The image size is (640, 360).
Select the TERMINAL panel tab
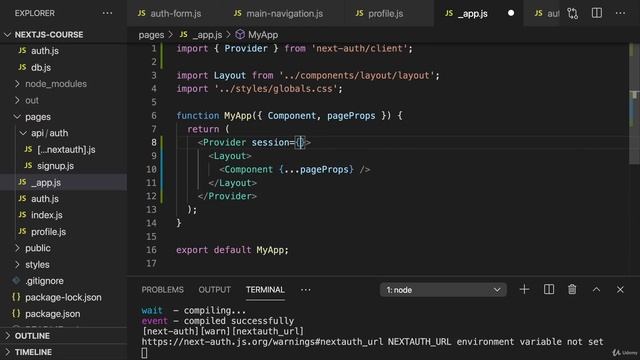click(265, 290)
